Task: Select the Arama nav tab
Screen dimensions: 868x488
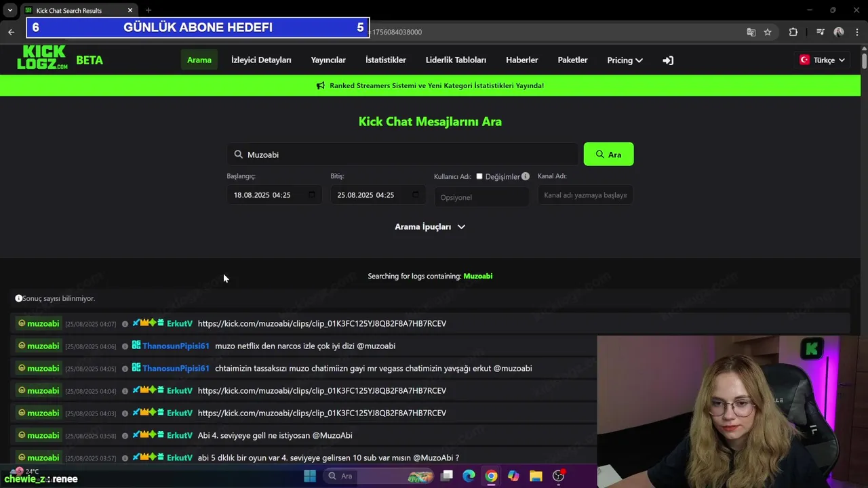Action: [x=199, y=60]
